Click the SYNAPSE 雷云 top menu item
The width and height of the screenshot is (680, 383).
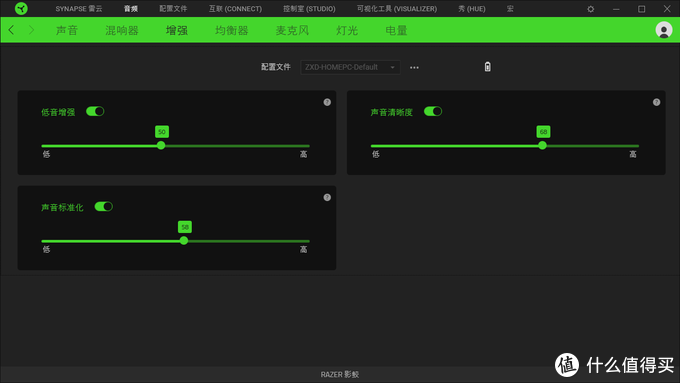pos(78,9)
